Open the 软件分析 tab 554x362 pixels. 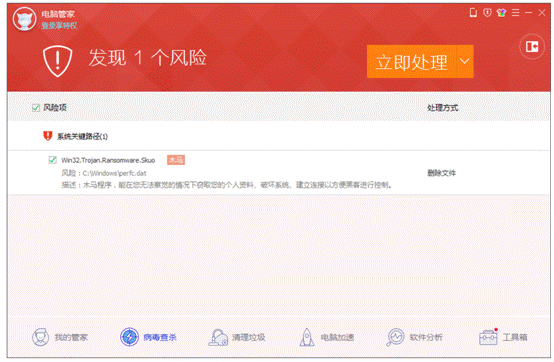click(x=414, y=337)
